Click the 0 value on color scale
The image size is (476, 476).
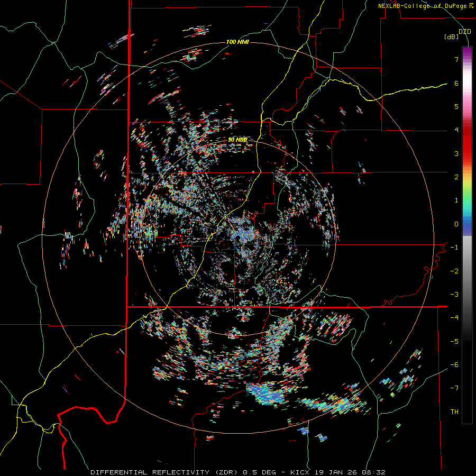tap(456, 224)
